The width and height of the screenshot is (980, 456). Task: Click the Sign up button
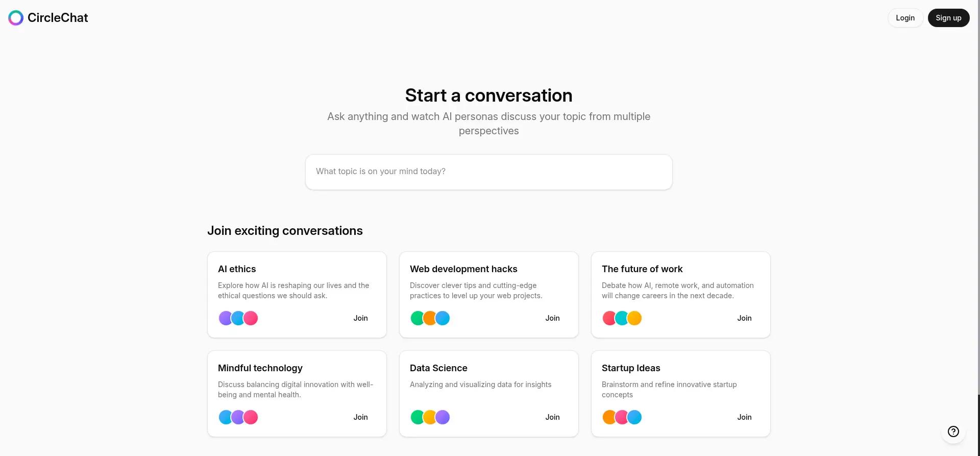pos(948,17)
